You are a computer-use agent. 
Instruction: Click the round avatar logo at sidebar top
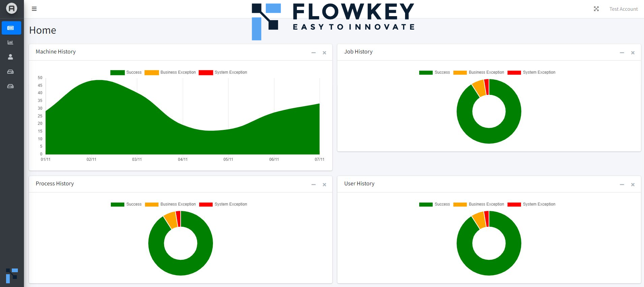pos(11,8)
